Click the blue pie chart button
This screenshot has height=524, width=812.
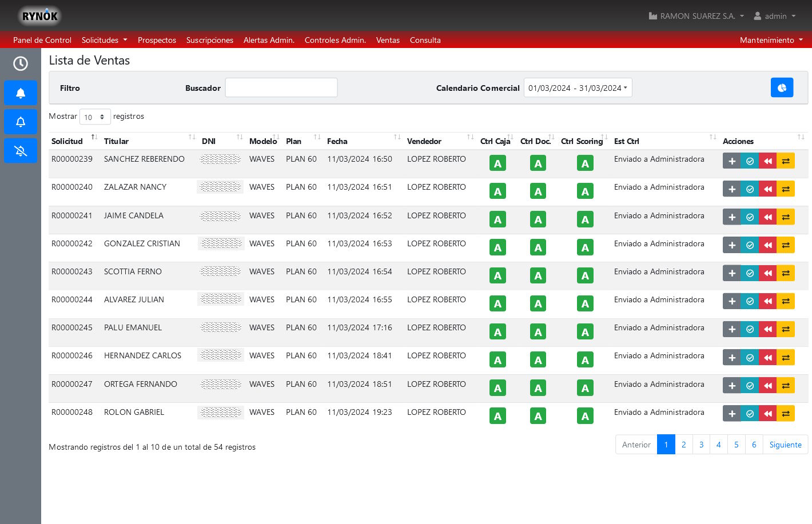coord(782,87)
